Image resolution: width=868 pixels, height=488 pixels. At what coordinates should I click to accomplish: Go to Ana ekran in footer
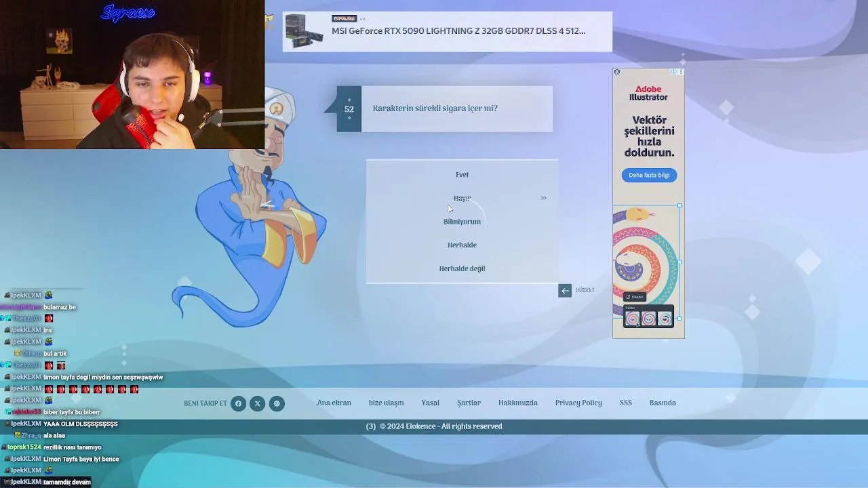334,403
